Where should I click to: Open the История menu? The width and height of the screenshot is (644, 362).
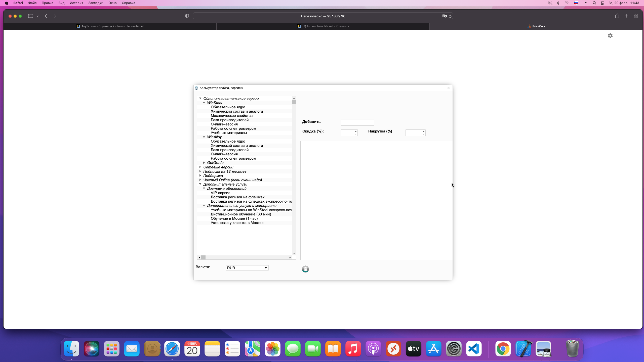pos(76,3)
